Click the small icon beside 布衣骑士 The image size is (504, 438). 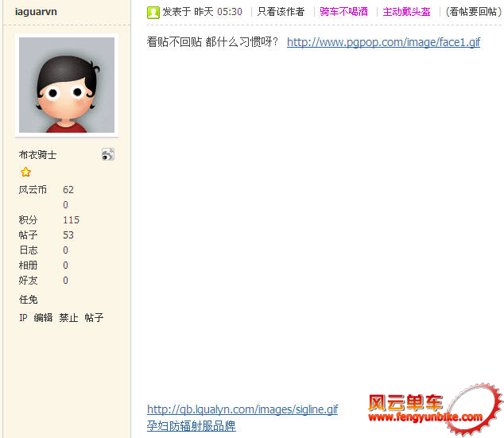pyautogui.click(x=108, y=154)
